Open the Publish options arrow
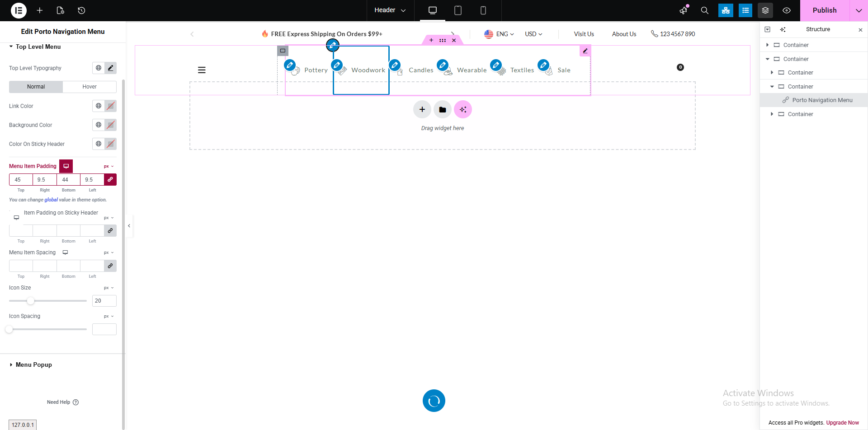The height and width of the screenshot is (430, 868). tap(859, 10)
